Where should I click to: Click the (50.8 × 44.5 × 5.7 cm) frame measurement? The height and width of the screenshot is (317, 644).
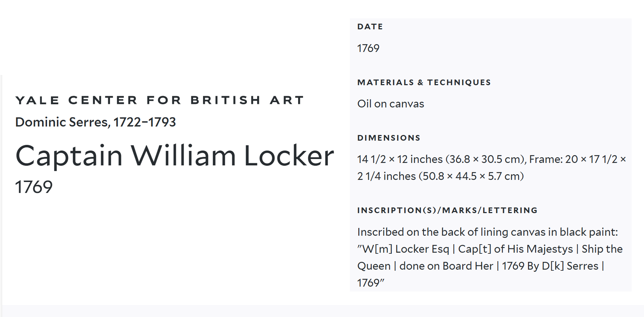471,176
